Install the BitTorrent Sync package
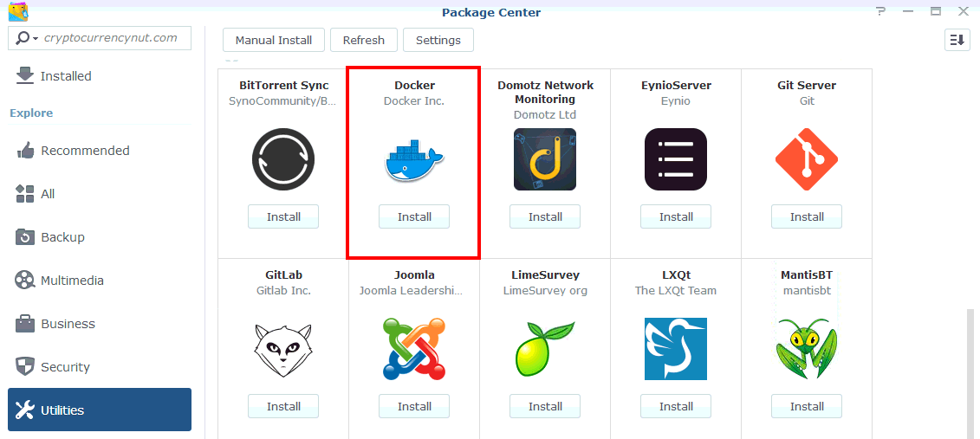This screenshot has width=980, height=439. point(283,216)
